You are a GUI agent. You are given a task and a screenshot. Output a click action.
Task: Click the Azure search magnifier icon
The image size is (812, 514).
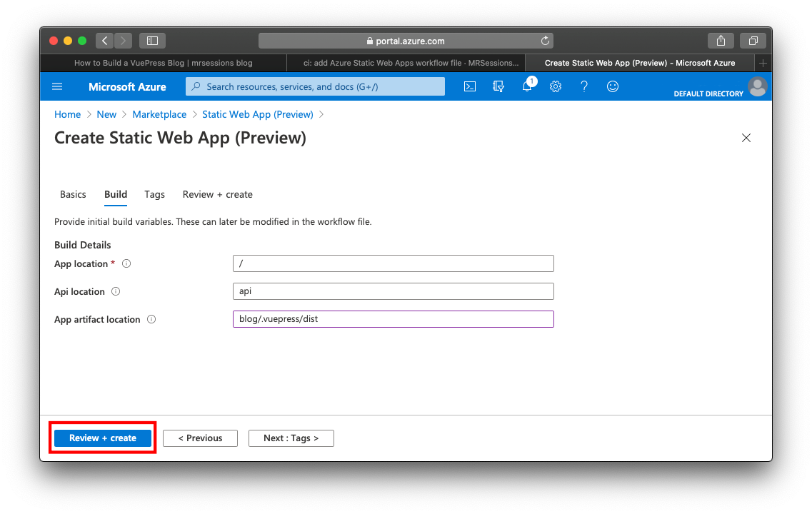coord(196,86)
